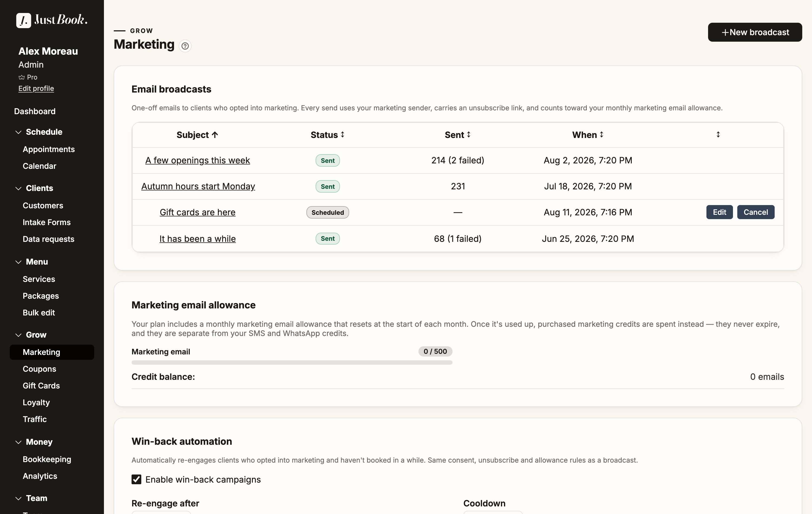Edit the Gift cards are here broadcast
The width and height of the screenshot is (812, 514).
(x=719, y=212)
